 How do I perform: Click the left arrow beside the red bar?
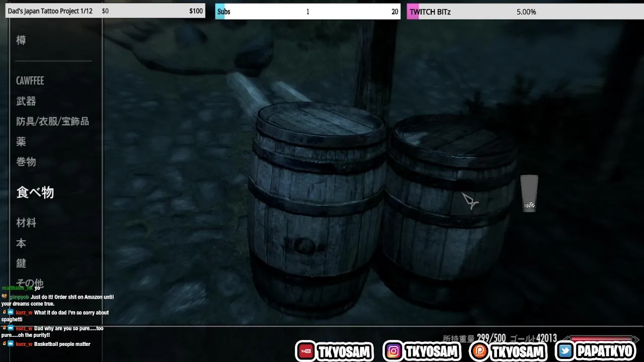coord(567,339)
